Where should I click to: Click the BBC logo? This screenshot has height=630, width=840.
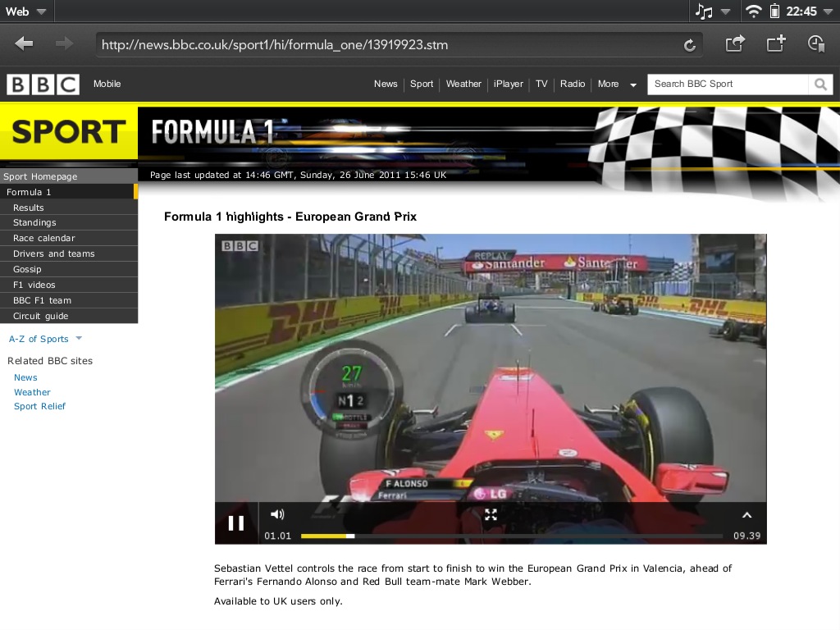[43, 84]
